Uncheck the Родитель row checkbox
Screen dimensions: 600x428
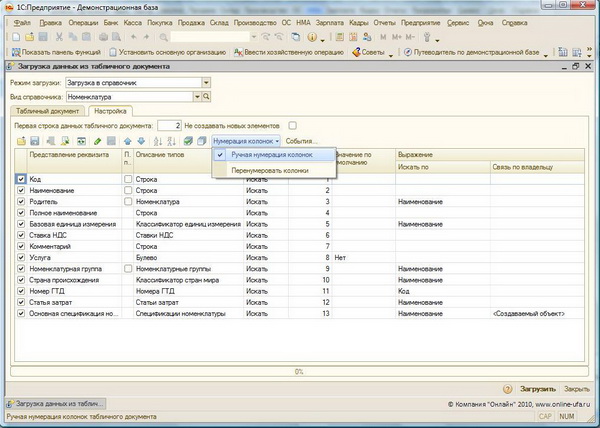click(x=21, y=202)
